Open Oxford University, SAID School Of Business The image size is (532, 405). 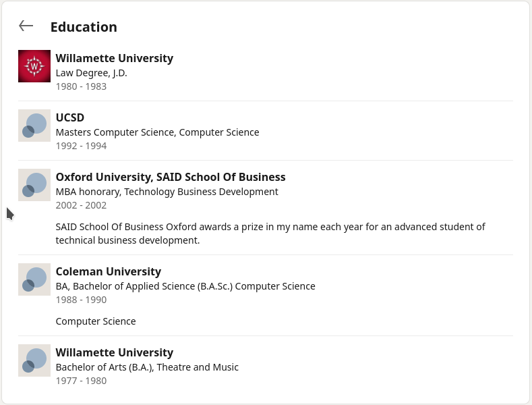[x=171, y=178]
